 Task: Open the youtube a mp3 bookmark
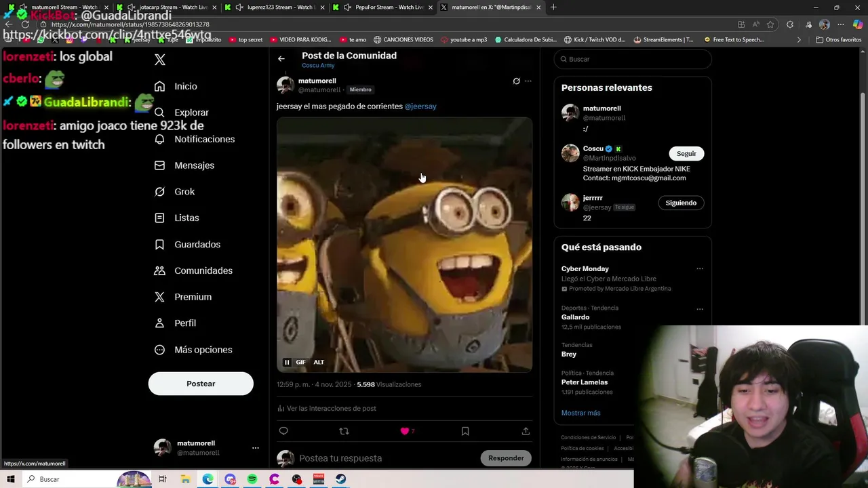[x=465, y=40]
